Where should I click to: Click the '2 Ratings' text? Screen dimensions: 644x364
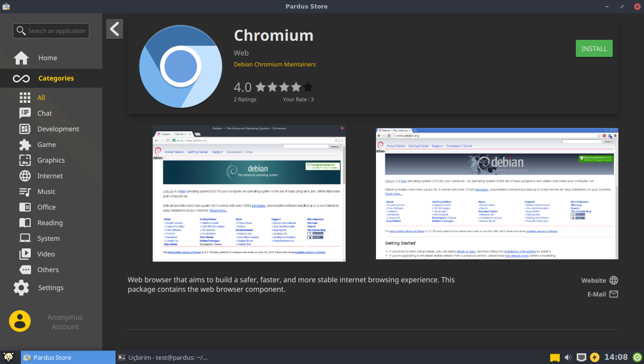pos(245,100)
